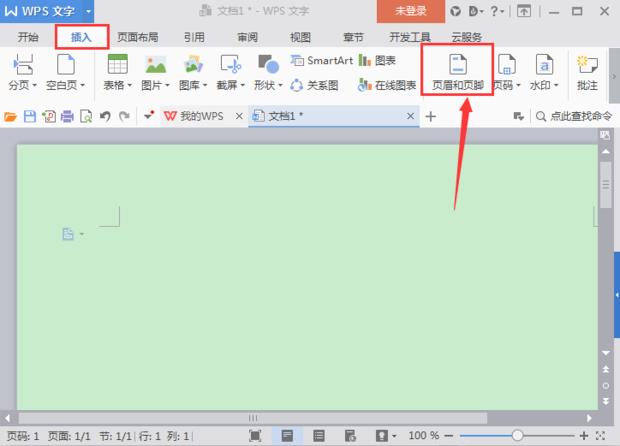Click the zoom slider handle

coord(517,436)
